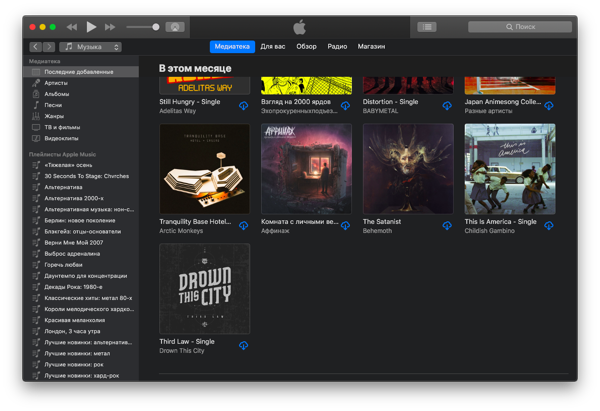Download Комната с личными вещами from cloud
This screenshot has height=411, width=600.
(346, 226)
